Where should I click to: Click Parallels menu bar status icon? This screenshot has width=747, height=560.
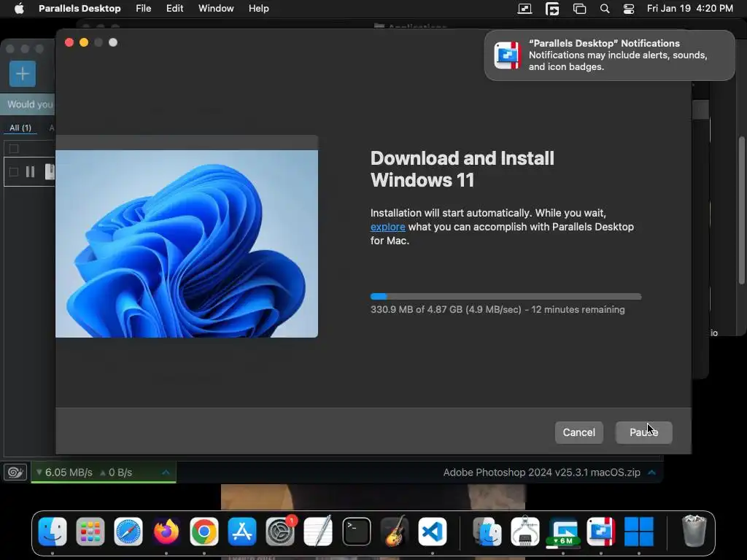tap(525, 9)
